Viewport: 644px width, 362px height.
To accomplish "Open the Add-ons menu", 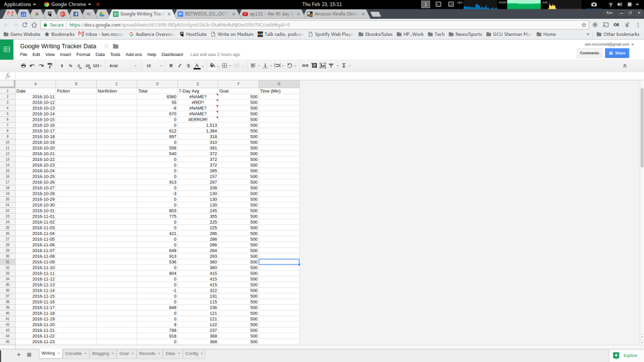I will pos(133,55).
